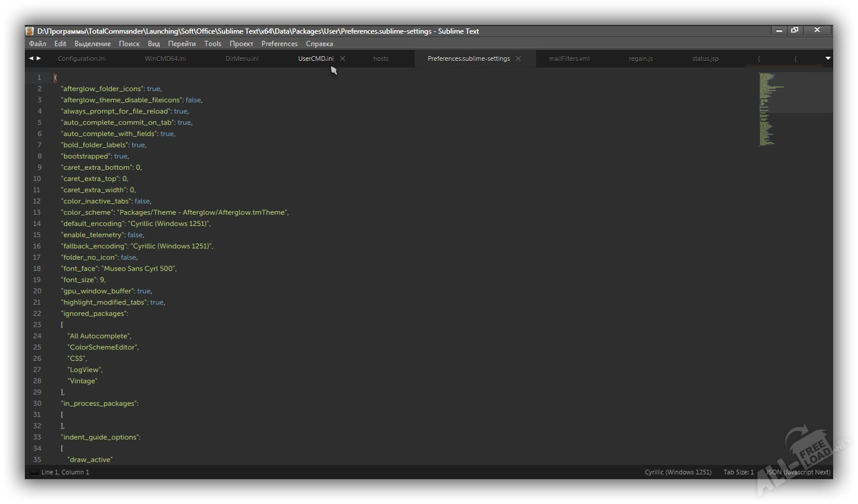Select the status.jsp tab
This screenshot has height=504, width=858.
(x=705, y=59)
